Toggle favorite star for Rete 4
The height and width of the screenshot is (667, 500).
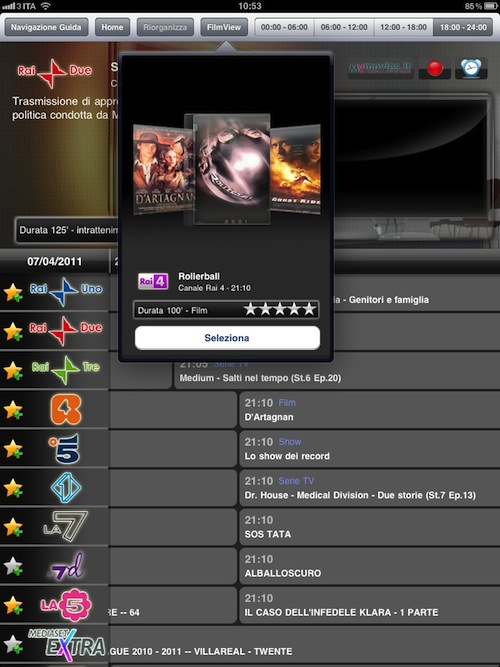[x=13, y=410]
